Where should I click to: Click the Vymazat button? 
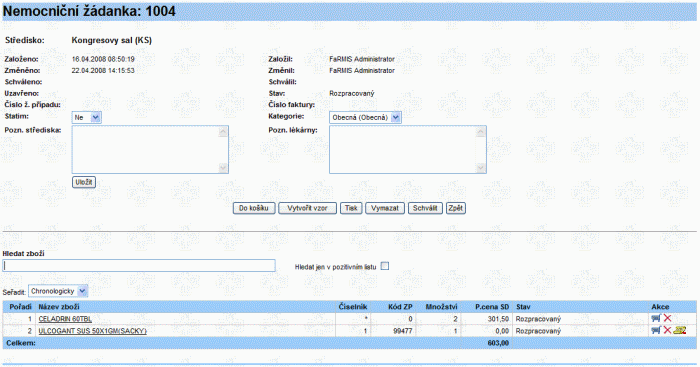coord(385,209)
